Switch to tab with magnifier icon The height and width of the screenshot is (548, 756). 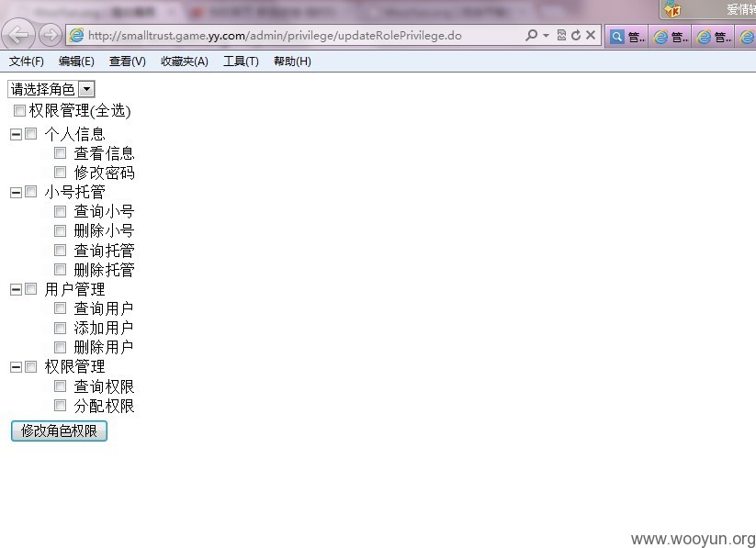click(626, 37)
